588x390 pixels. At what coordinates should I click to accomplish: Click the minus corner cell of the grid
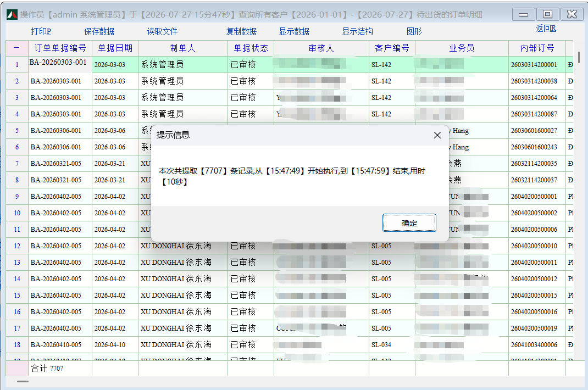(17, 48)
